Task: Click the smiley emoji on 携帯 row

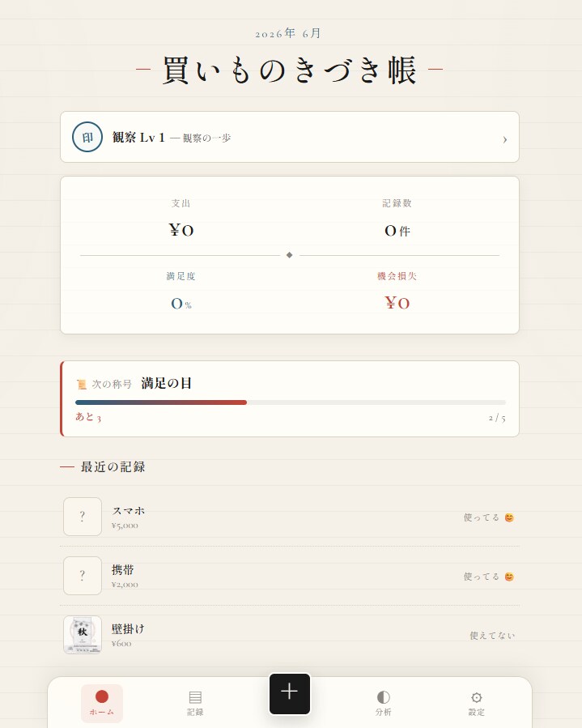Action: 509,577
